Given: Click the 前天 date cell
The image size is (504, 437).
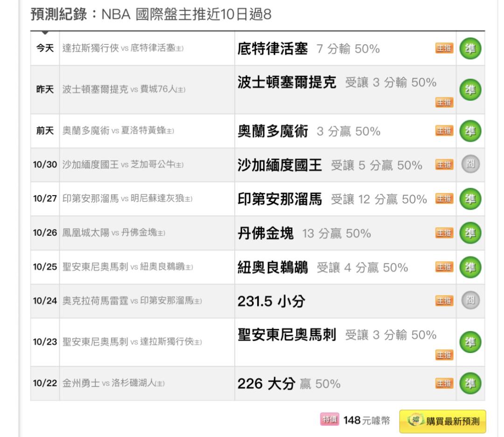Looking at the screenshot, I should (x=45, y=131).
